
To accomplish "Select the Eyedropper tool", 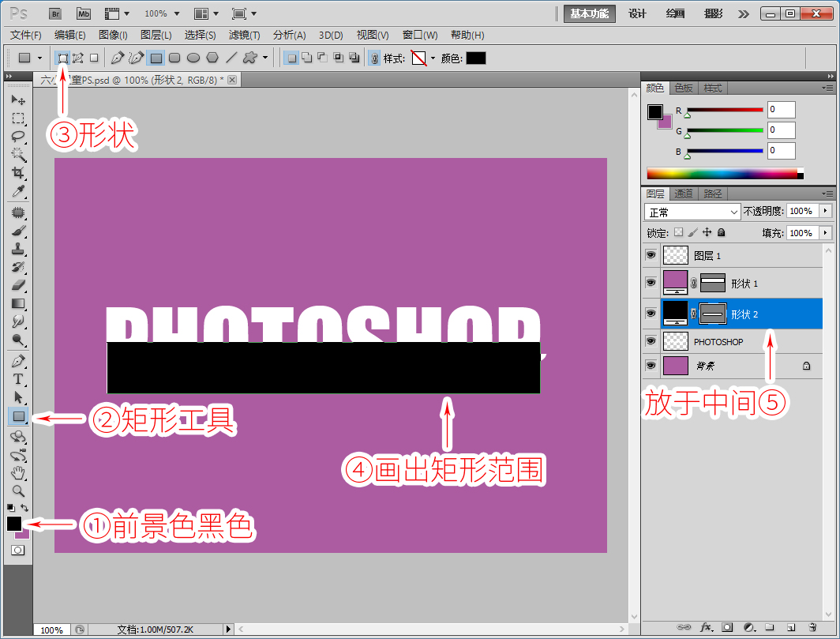I will (18, 191).
